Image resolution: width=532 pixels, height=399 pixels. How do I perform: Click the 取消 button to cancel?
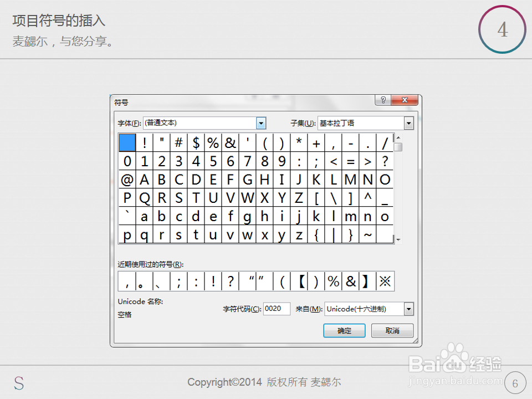pos(392,330)
